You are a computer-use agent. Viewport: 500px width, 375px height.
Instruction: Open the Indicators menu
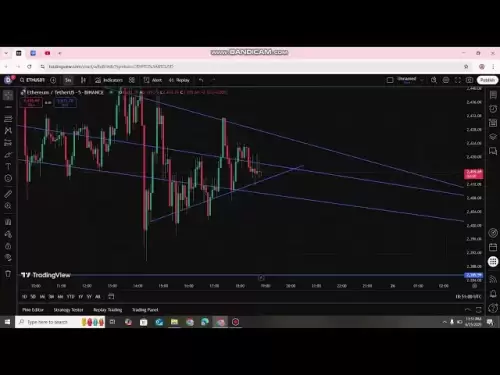109,80
